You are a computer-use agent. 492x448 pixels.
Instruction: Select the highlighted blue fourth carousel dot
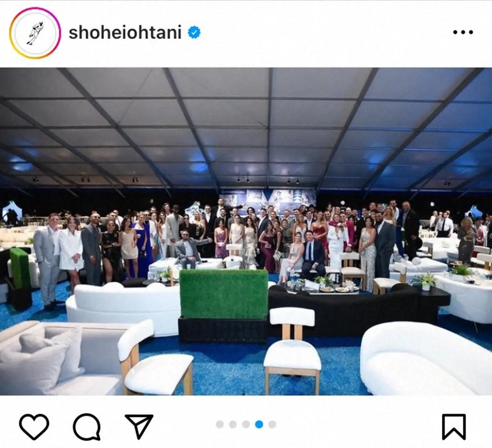259,424
